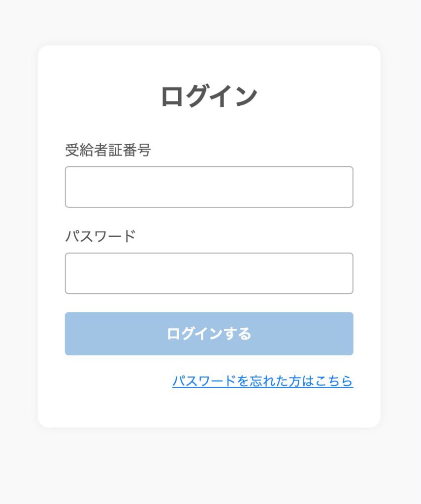
Task: Click the パスワード field label
Action: (x=100, y=237)
